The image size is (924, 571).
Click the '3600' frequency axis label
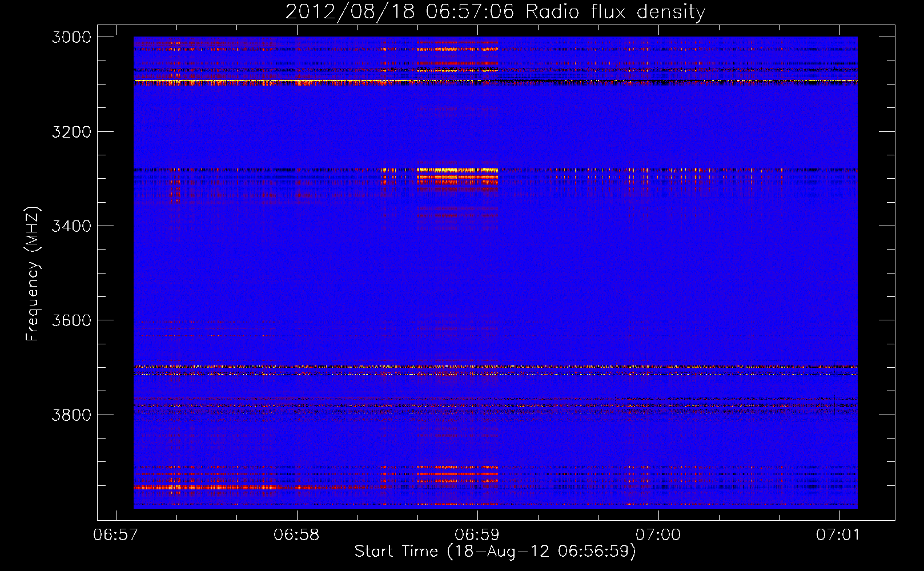(71, 320)
